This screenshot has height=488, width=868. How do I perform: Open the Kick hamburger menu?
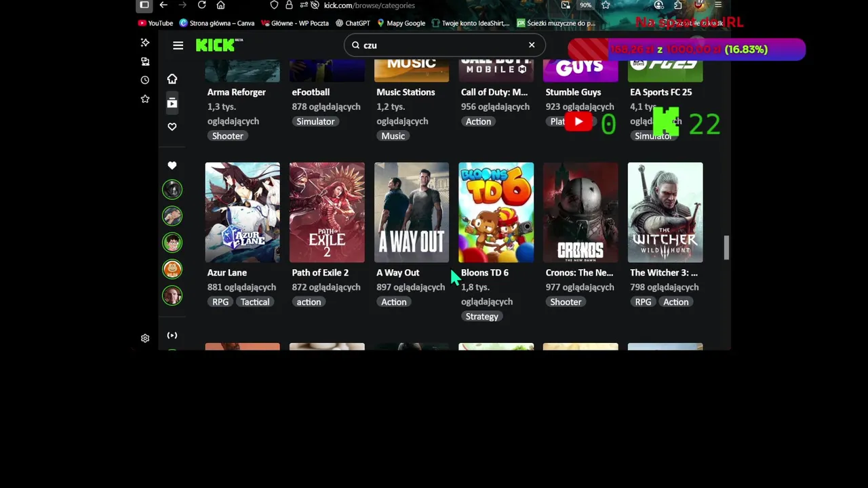[x=178, y=45]
